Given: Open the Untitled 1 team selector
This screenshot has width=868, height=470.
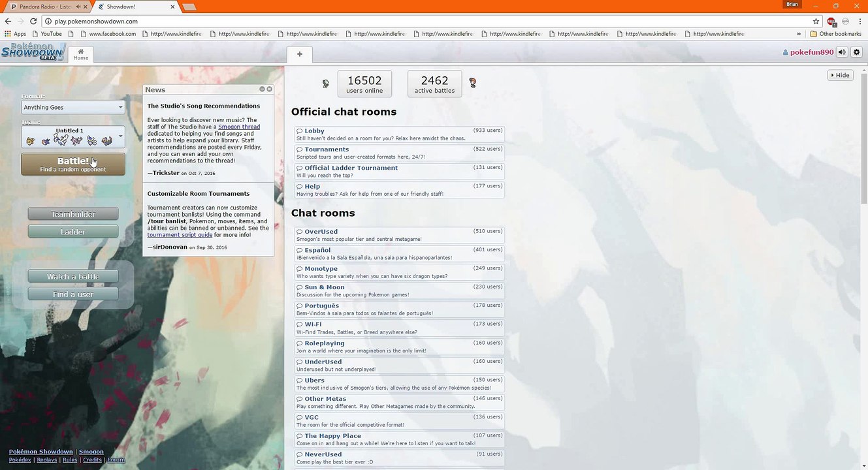Looking at the screenshot, I should pos(72,136).
